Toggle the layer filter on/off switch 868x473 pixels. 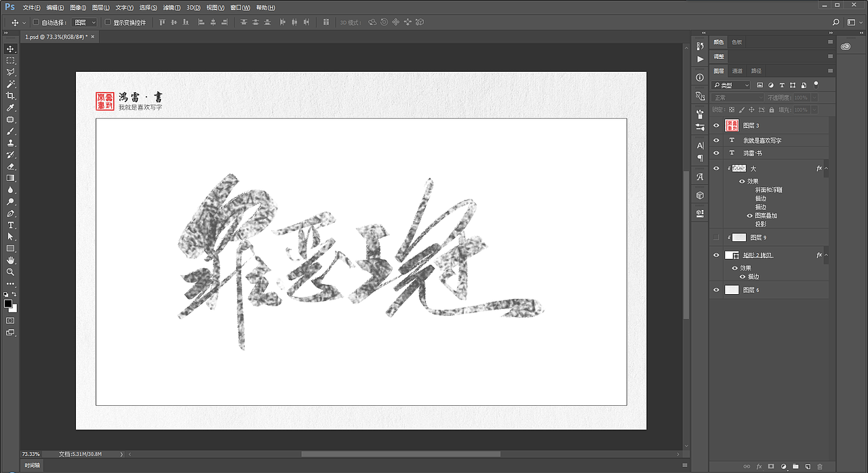tap(816, 85)
